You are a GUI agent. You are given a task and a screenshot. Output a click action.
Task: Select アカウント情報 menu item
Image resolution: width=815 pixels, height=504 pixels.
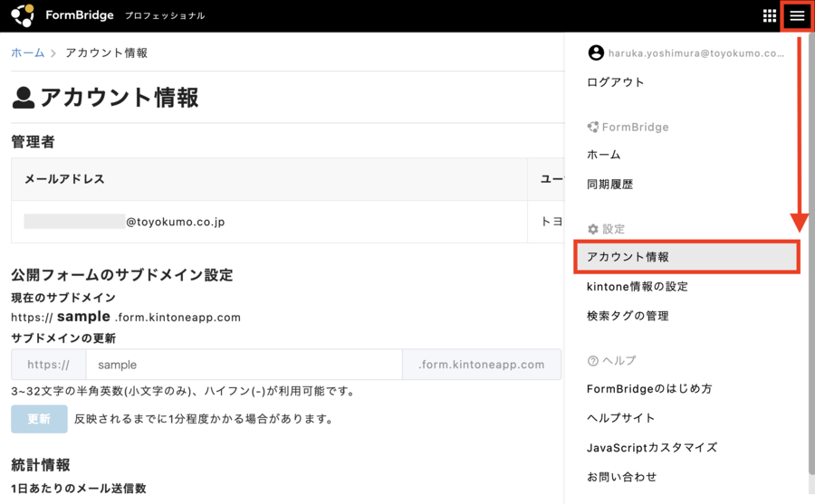coord(686,257)
